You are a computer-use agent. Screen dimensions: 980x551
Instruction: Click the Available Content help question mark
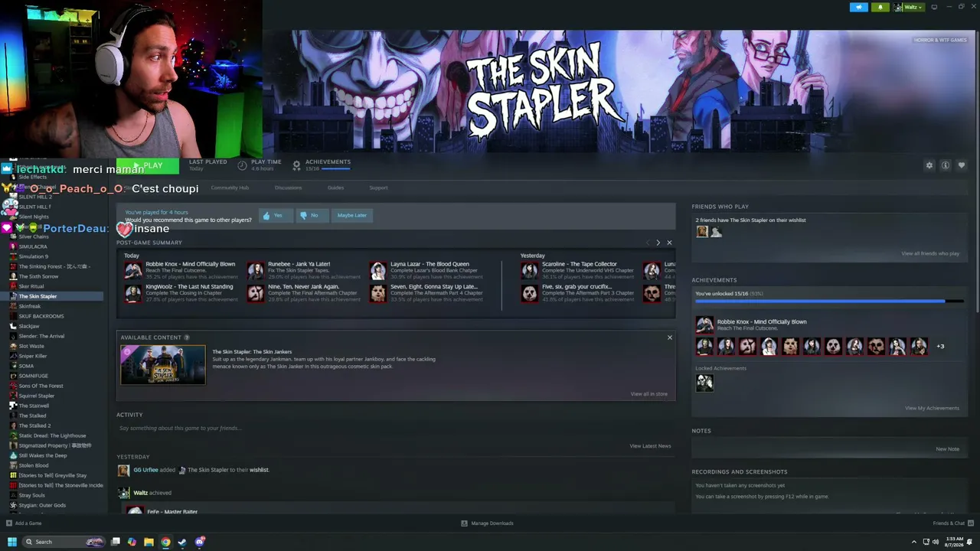pyautogui.click(x=187, y=337)
